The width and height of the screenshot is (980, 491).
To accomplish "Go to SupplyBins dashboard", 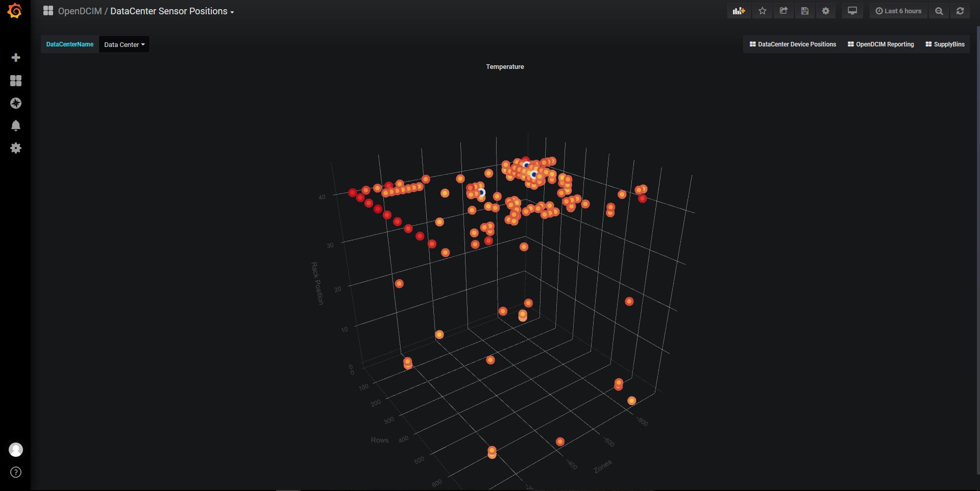I will (945, 44).
